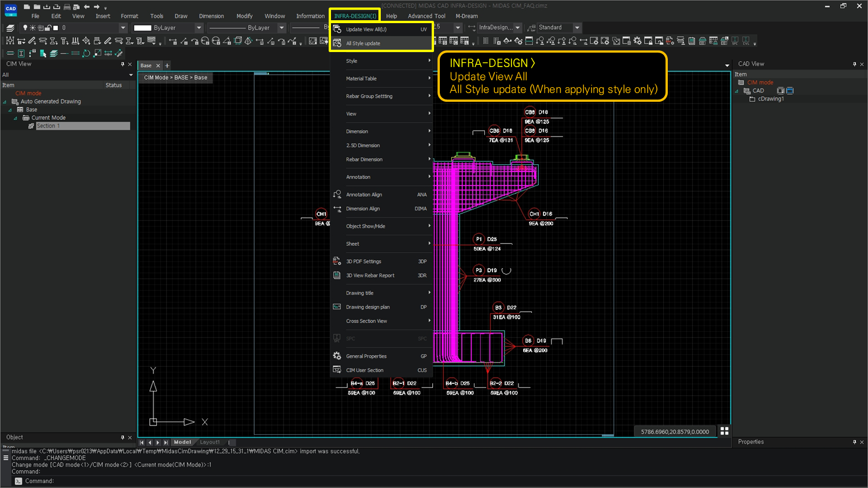
Task: Open the INFRA-DESIGN(I) menu
Action: 354,16
